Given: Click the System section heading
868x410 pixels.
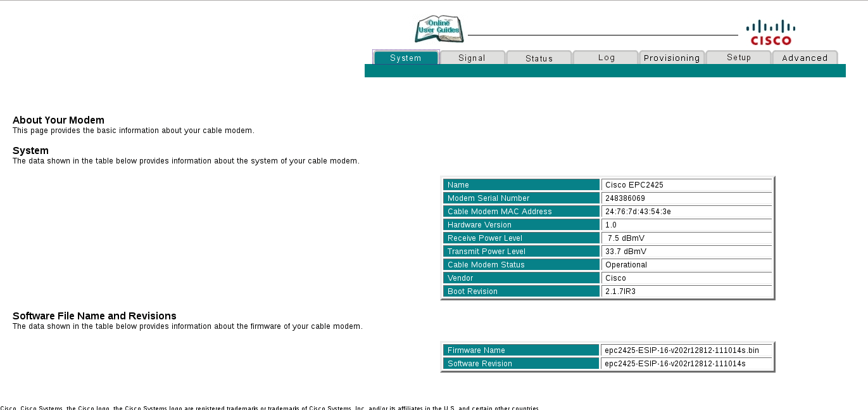Looking at the screenshot, I should (30, 150).
